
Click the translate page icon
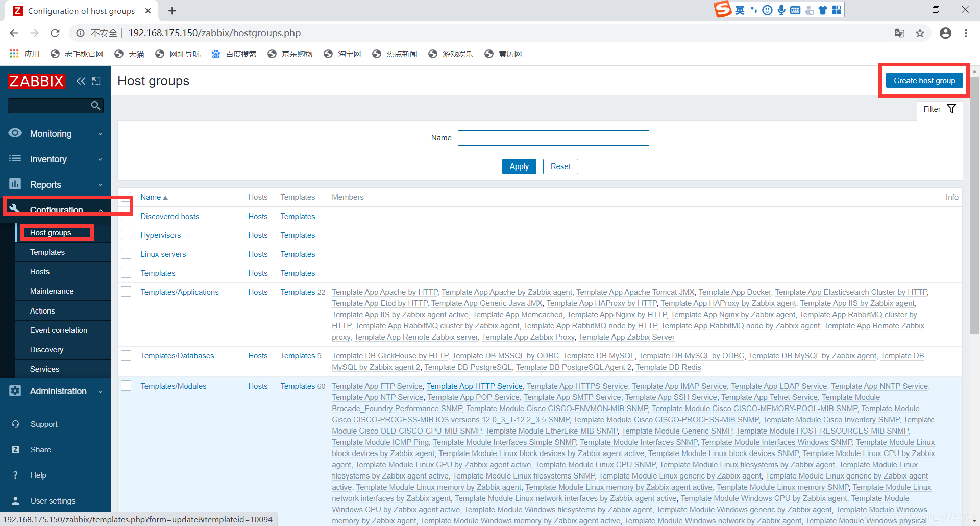tap(899, 33)
